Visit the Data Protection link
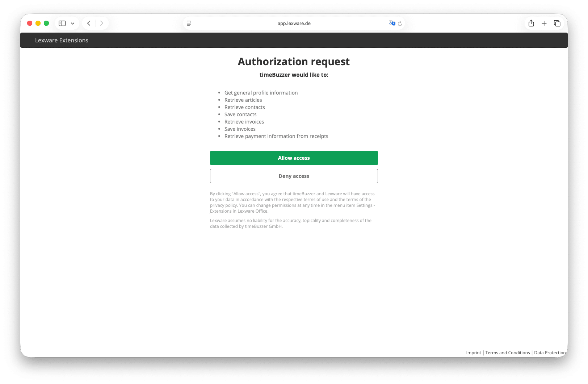This screenshot has width=588, height=384. click(x=549, y=353)
